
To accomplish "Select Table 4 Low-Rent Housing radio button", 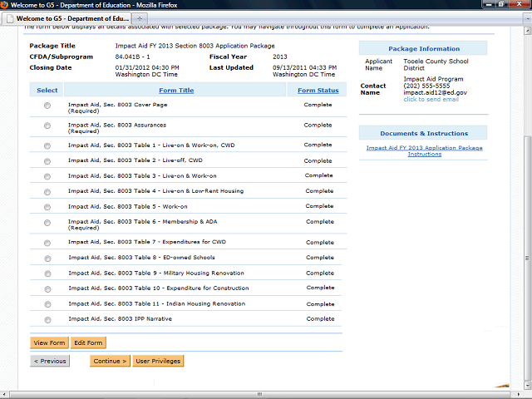I will [x=47, y=192].
